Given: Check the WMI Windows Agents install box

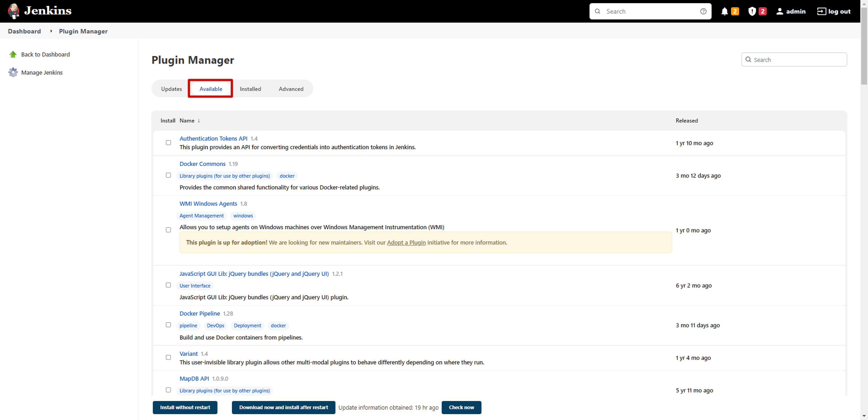Looking at the screenshot, I should pos(168,230).
